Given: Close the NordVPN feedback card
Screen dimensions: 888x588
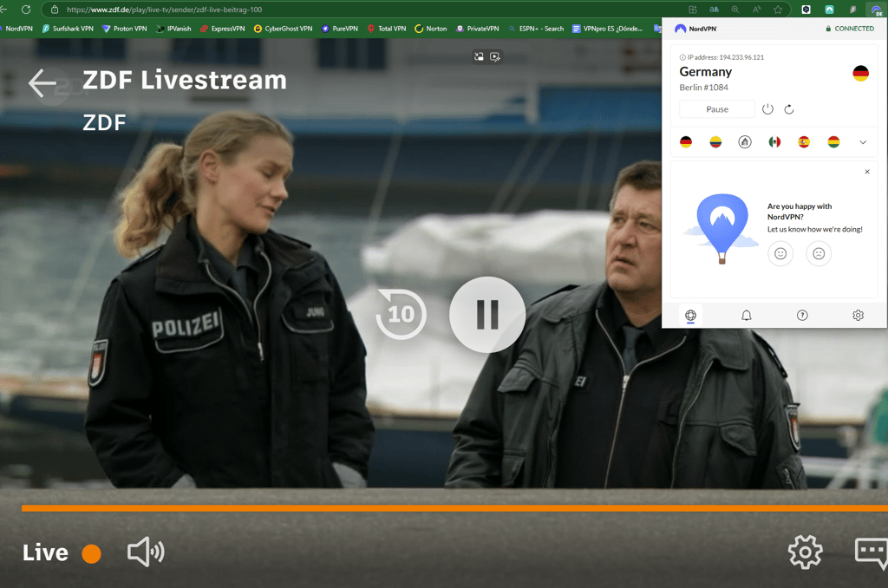Looking at the screenshot, I should 867,172.
